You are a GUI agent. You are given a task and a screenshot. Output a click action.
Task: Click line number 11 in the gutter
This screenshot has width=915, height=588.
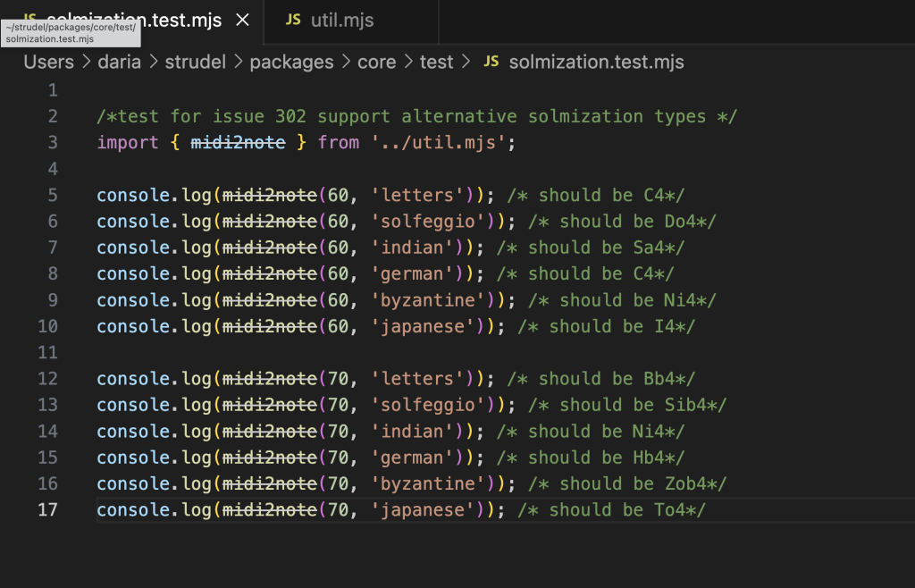pyautogui.click(x=48, y=352)
